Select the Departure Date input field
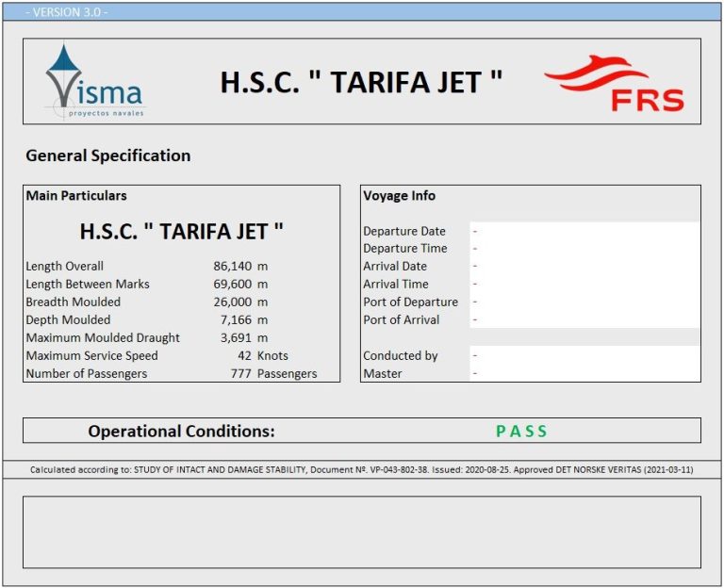This screenshot has width=724, height=588. click(x=584, y=231)
